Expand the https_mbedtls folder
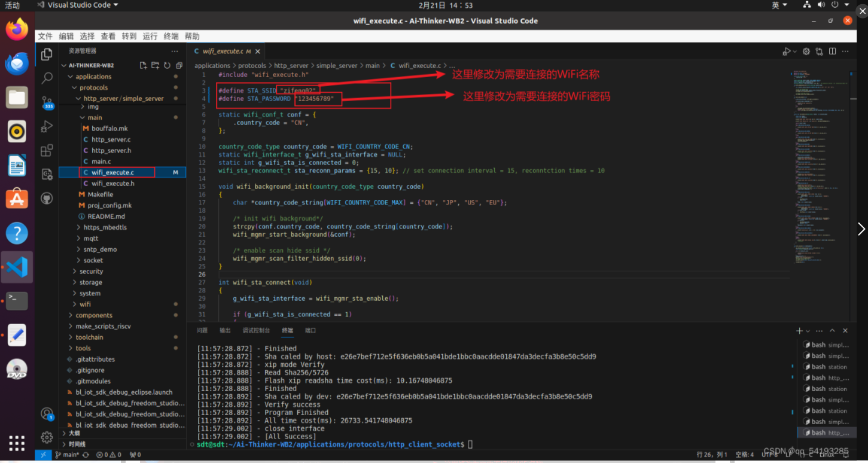The image size is (868, 463). 123,227
